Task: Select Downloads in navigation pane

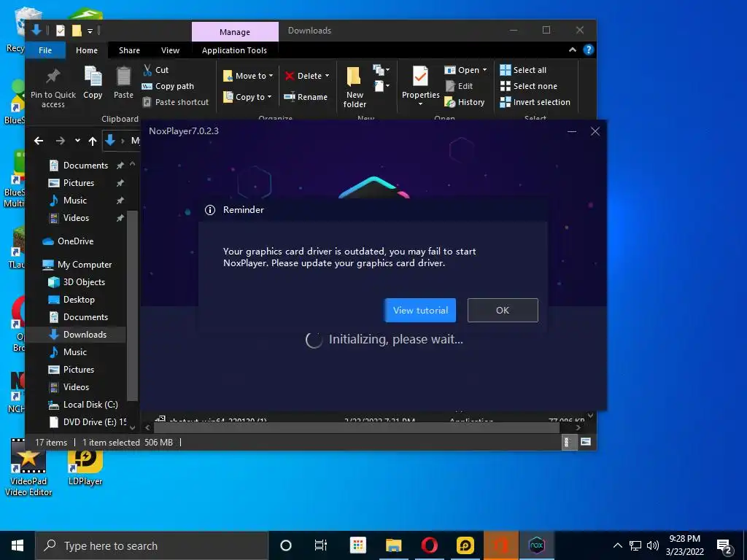Action: (x=77, y=334)
